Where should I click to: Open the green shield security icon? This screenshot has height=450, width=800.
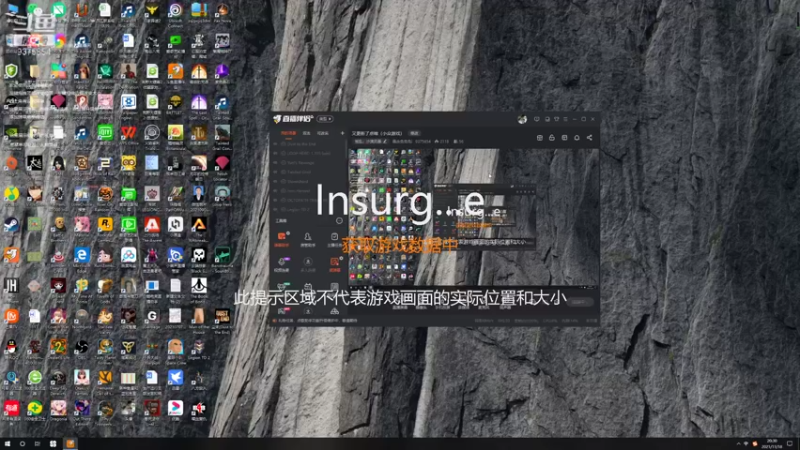click(11, 70)
